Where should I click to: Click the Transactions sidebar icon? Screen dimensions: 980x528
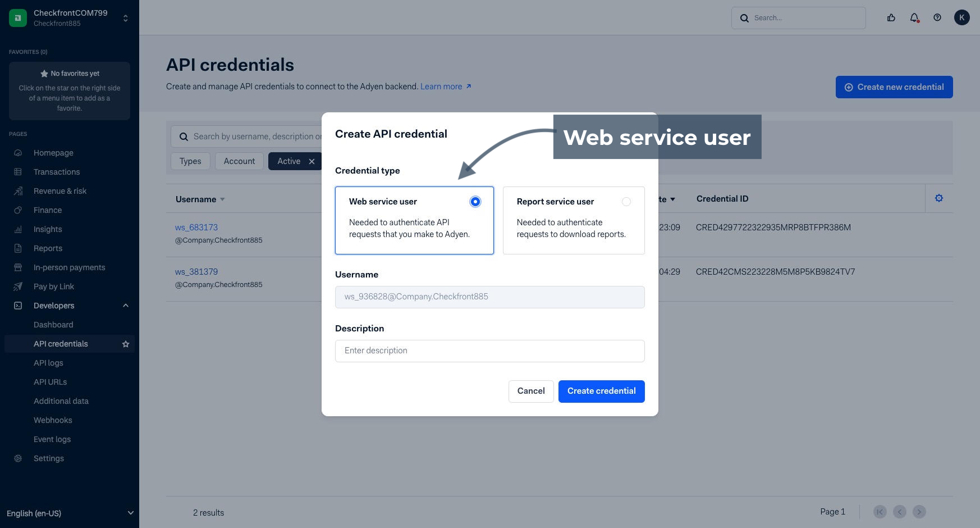[x=18, y=172]
